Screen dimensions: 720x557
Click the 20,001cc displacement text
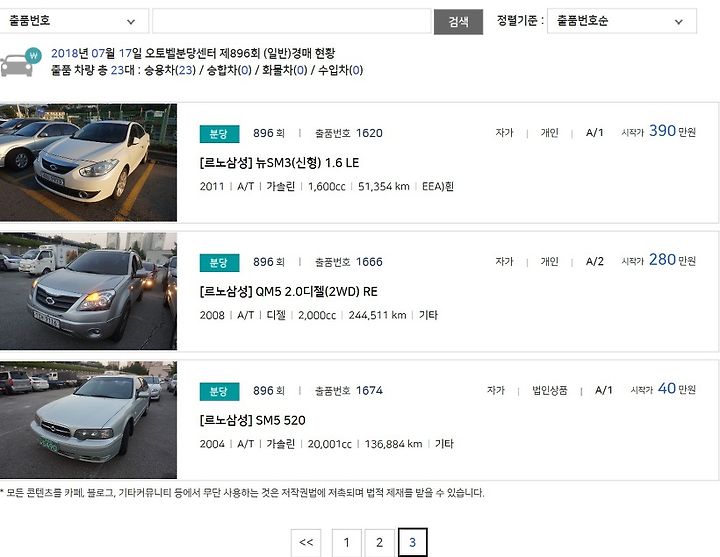click(x=329, y=444)
